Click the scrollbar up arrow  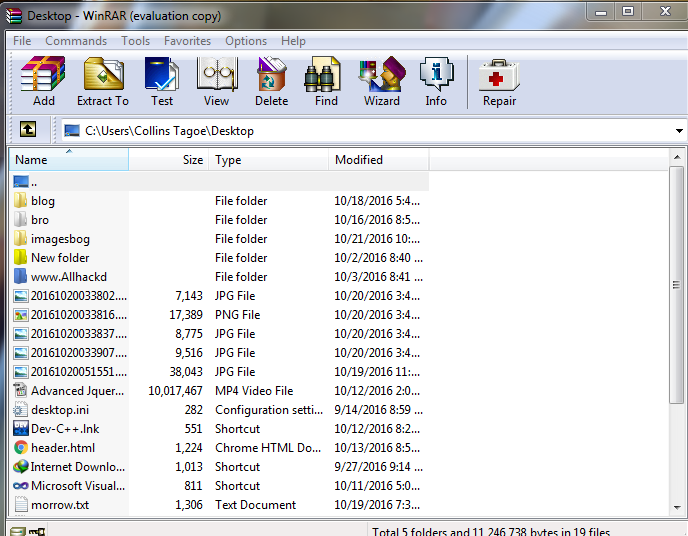point(677,157)
